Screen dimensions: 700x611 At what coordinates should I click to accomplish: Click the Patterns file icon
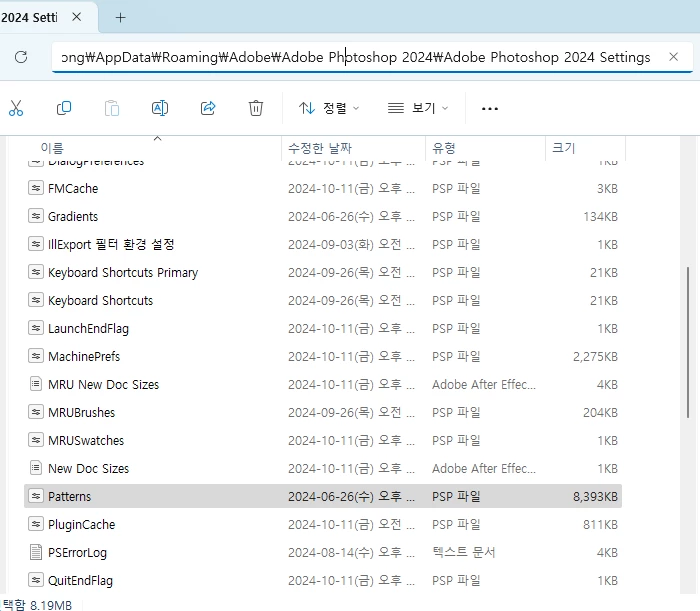pos(36,496)
